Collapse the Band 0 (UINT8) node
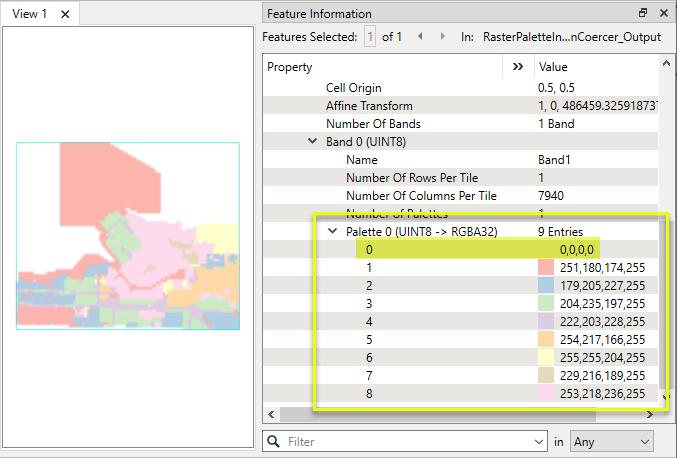677x458 pixels. pyautogui.click(x=313, y=142)
